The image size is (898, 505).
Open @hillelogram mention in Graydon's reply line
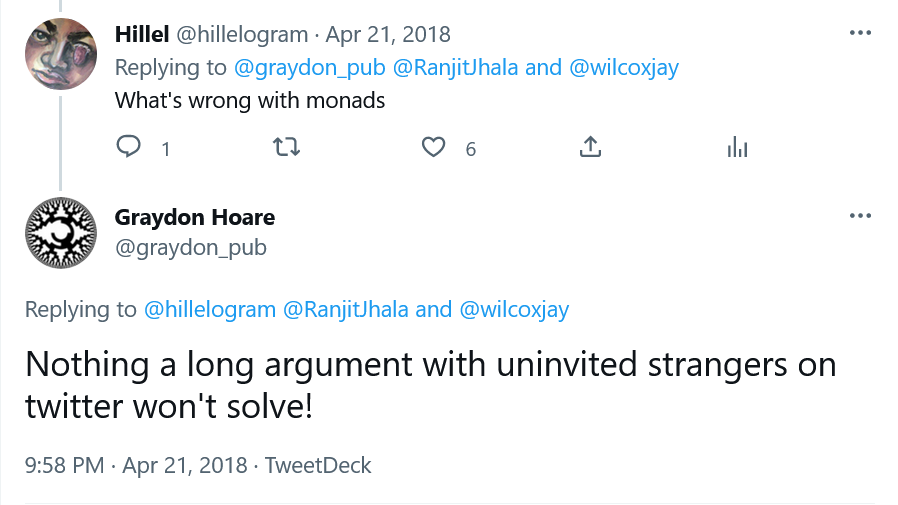tap(210, 310)
